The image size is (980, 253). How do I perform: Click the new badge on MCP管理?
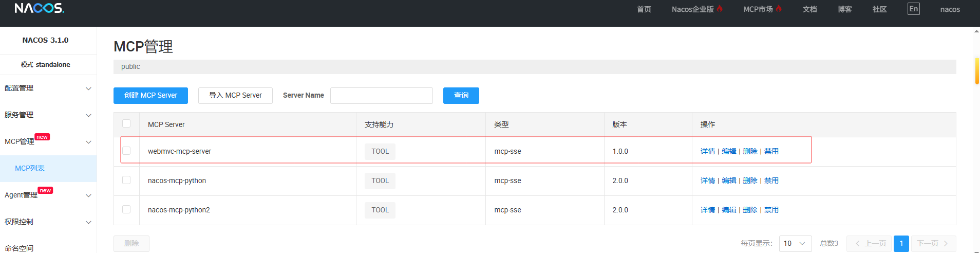(x=42, y=137)
